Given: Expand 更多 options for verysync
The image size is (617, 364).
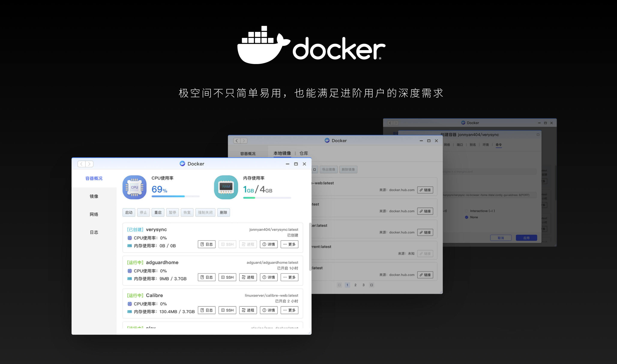Looking at the screenshot, I should [x=289, y=244].
